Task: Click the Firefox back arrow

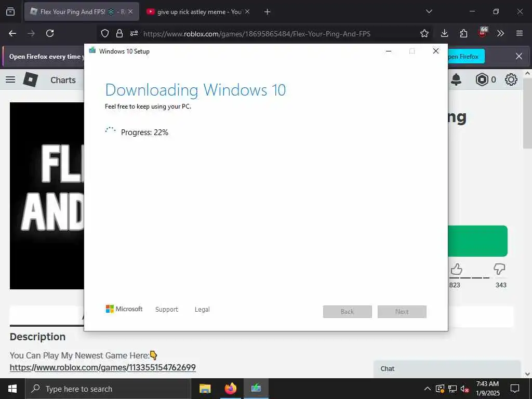Action: [x=12, y=33]
